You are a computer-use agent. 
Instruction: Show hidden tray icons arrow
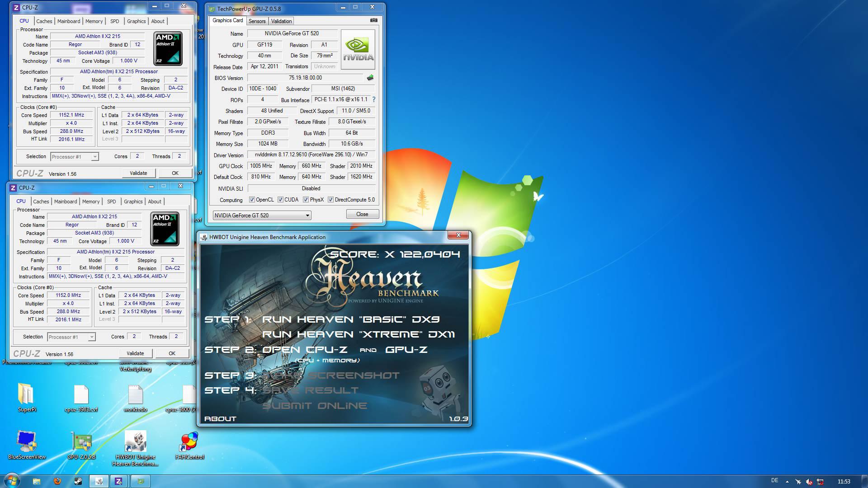tap(787, 482)
